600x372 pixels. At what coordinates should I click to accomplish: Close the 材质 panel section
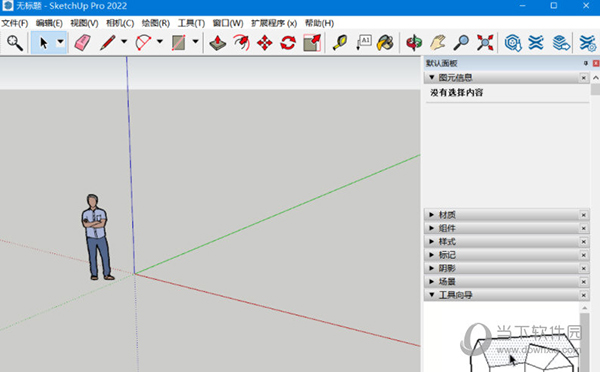pos(584,215)
